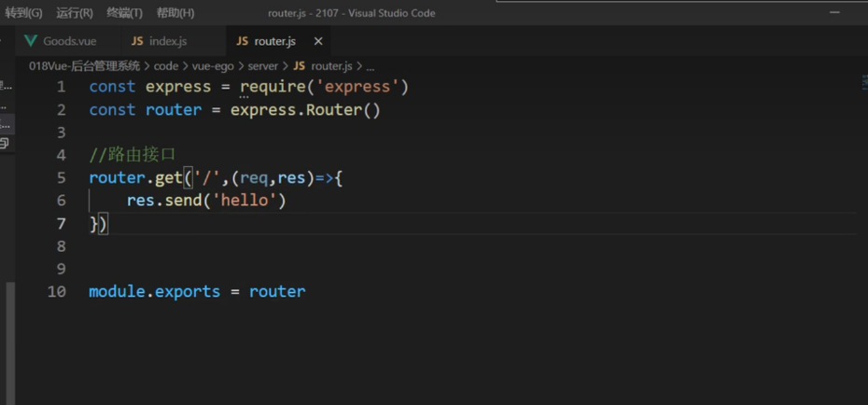Click 'express' string on line 1
The width and height of the screenshot is (868, 405).
coord(357,87)
